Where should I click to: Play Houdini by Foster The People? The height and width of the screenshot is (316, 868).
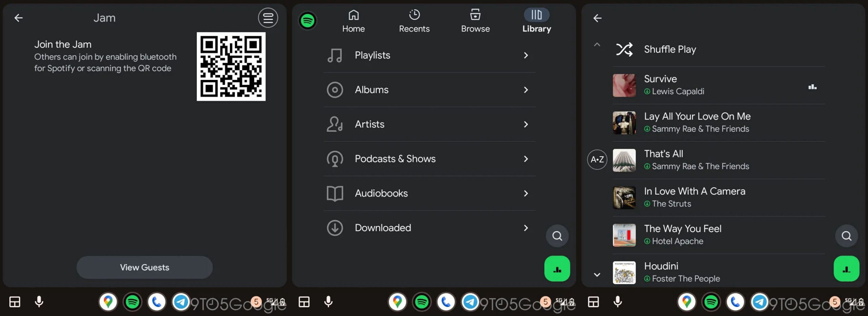[719, 272]
